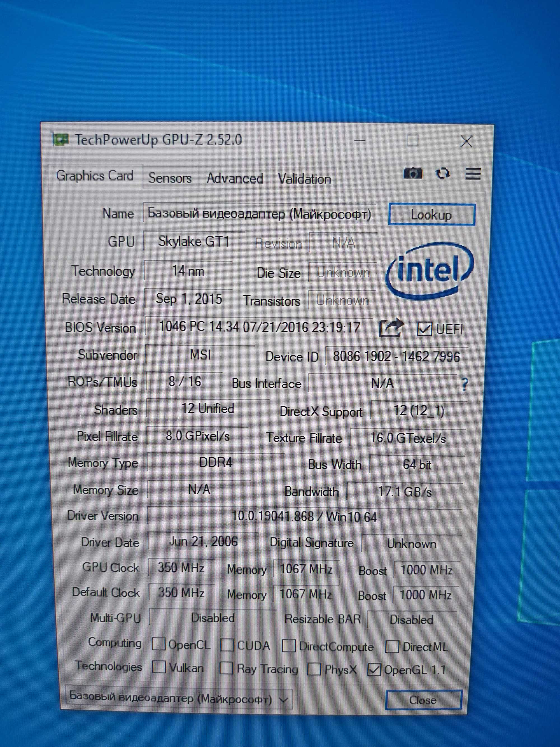560x747 pixels.
Task: Click the Driver Version value 10.0.19041.868
Action: click(x=304, y=517)
